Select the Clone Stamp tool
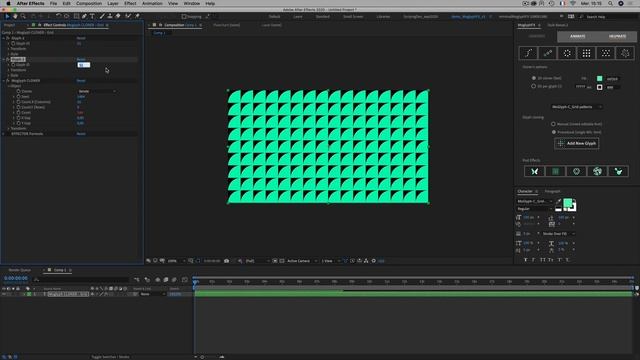The image size is (640, 360). click(110, 16)
